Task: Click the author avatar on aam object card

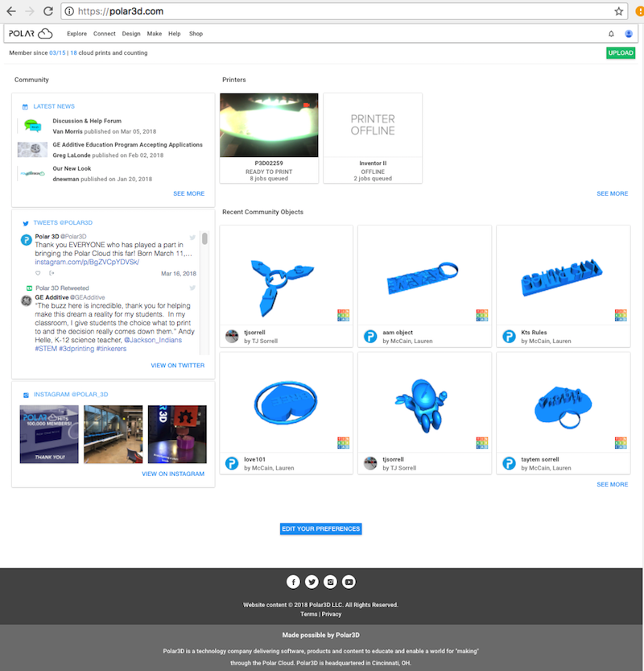Action: 370,337
